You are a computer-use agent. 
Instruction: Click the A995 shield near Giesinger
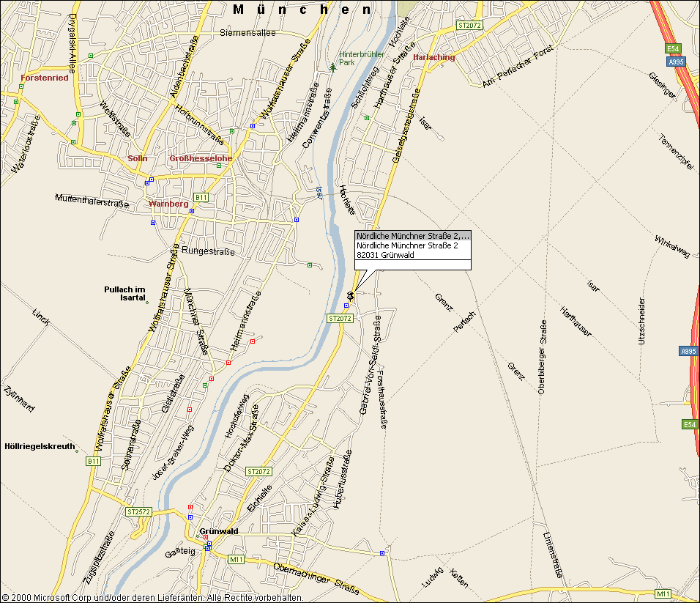point(677,62)
